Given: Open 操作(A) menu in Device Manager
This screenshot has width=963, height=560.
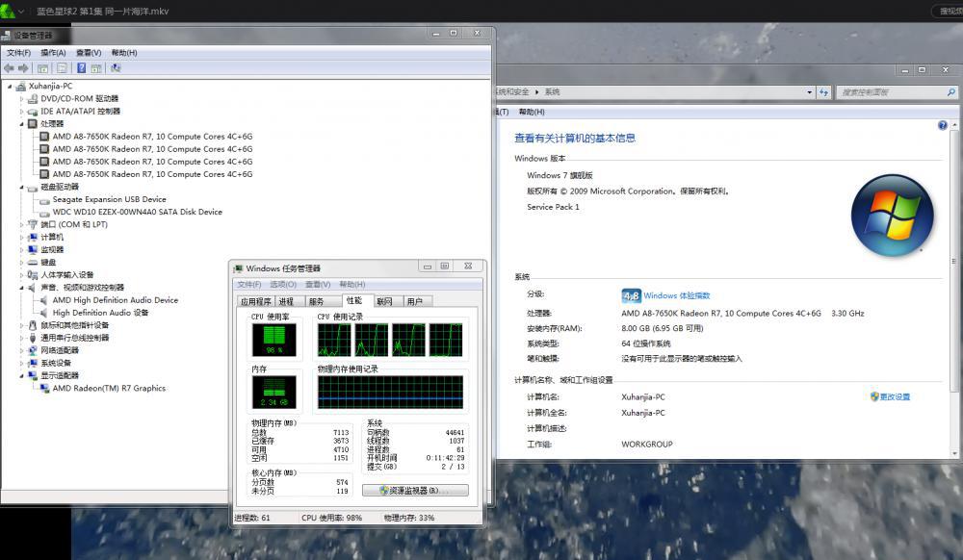Looking at the screenshot, I should coord(53,53).
